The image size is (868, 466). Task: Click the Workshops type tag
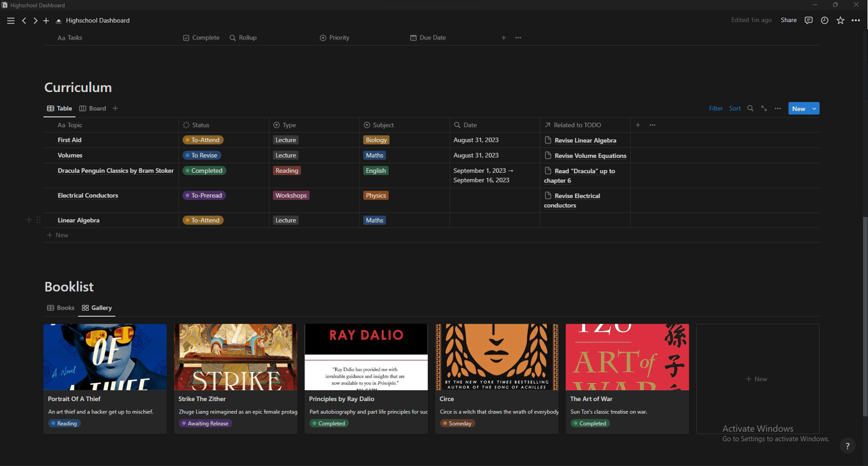click(291, 195)
